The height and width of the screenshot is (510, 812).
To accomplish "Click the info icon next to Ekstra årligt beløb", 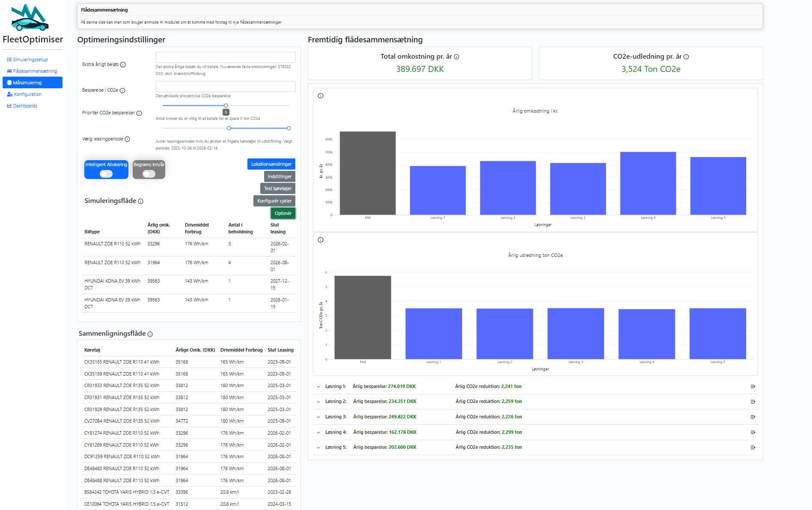I will 123,65.
